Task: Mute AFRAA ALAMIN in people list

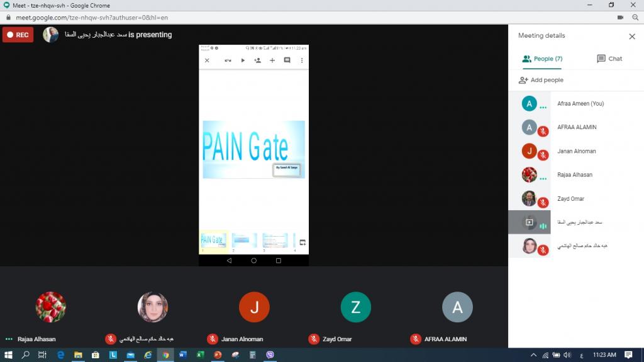Action: pos(543,132)
